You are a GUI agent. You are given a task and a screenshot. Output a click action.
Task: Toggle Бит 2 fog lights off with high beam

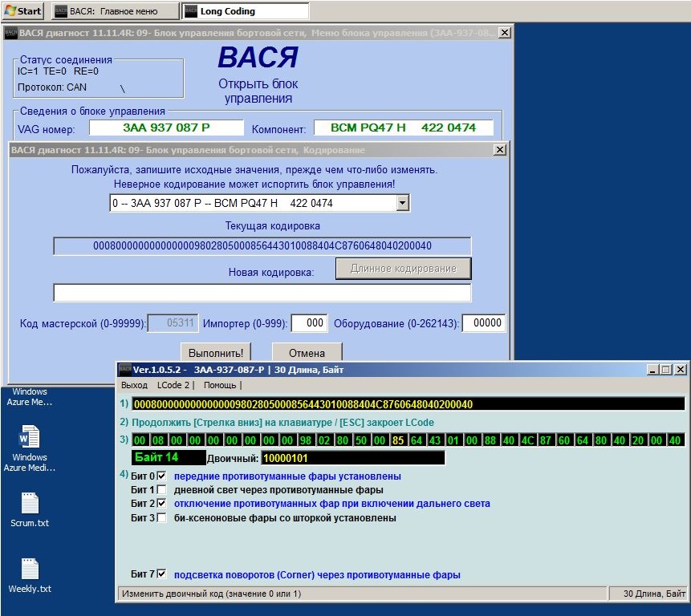tap(162, 503)
